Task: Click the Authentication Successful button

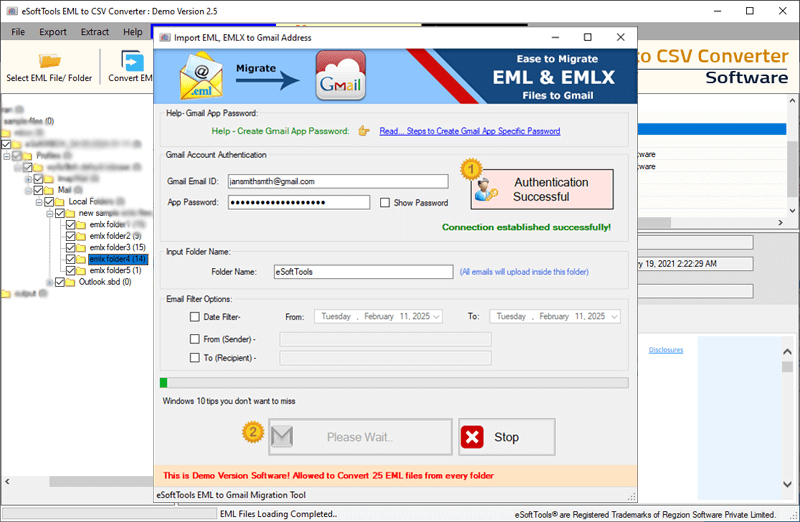Action: [x=542, y=189]
